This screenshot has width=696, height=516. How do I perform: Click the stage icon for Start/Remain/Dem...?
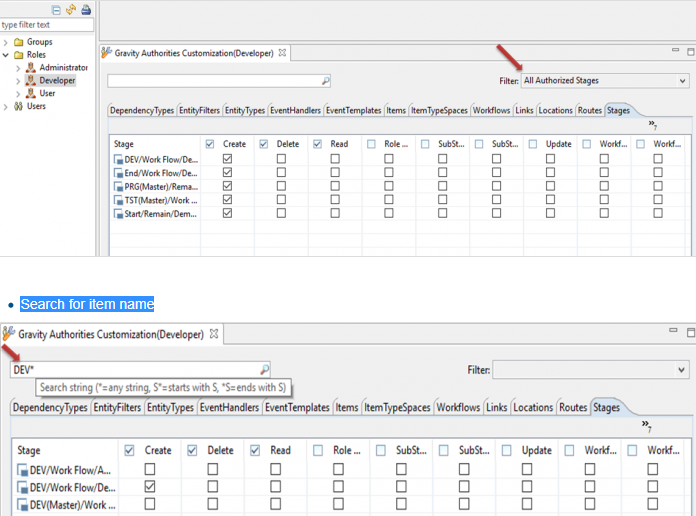click(x=119, y=214)
